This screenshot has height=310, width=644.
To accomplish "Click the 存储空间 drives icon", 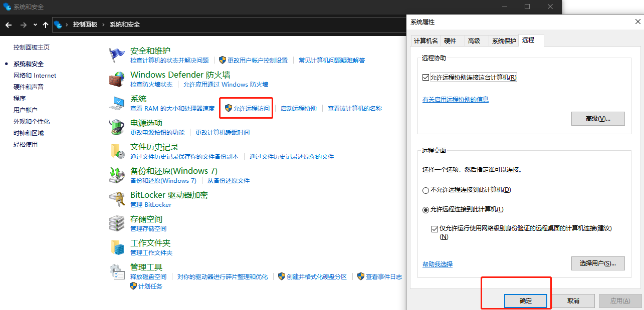I will click(117, 223).
